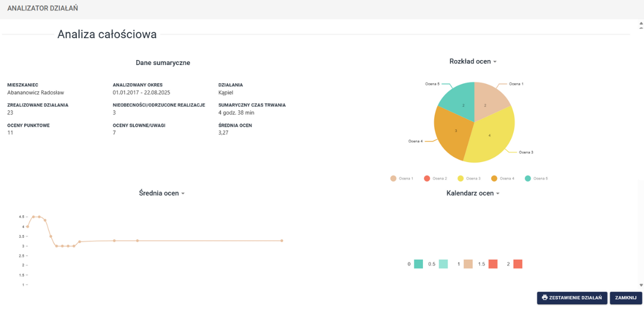Click the Zestawienie działań print button

[572, 298]
